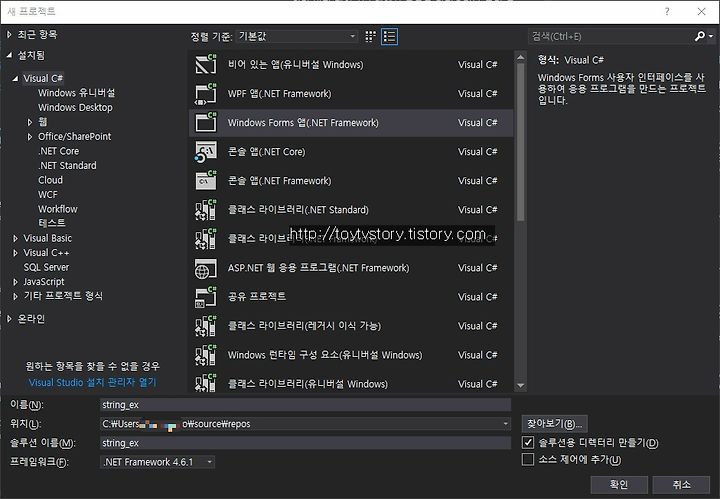
Task: Expand the Office/SharePoint node
Action: coord(30,137)
